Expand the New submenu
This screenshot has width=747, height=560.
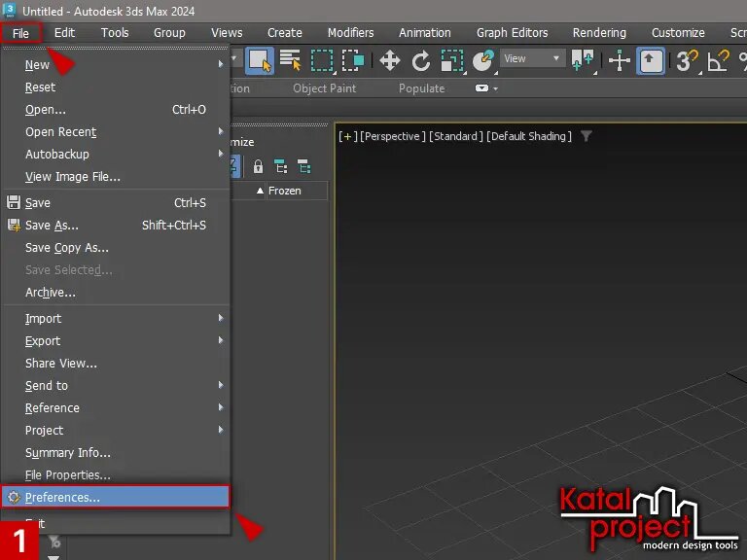click(x=116, y=65)
